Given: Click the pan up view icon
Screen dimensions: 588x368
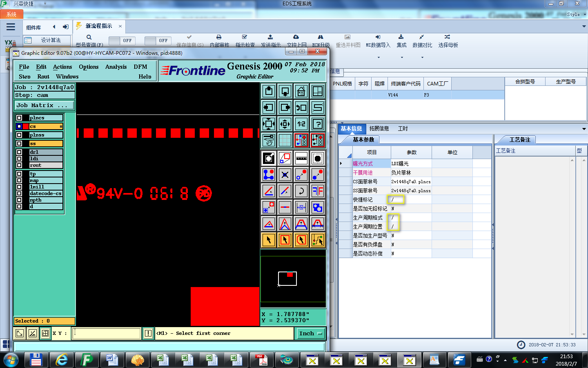Looking at the screenshot, I should [x=269, y=91].
